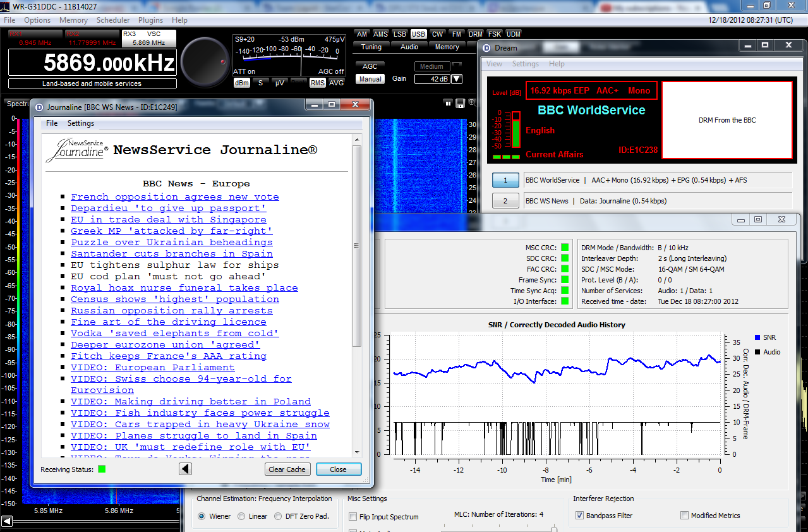808x532 pixels.
Task: Click the 5869.000 kHz frequency display
Action: 92,63
